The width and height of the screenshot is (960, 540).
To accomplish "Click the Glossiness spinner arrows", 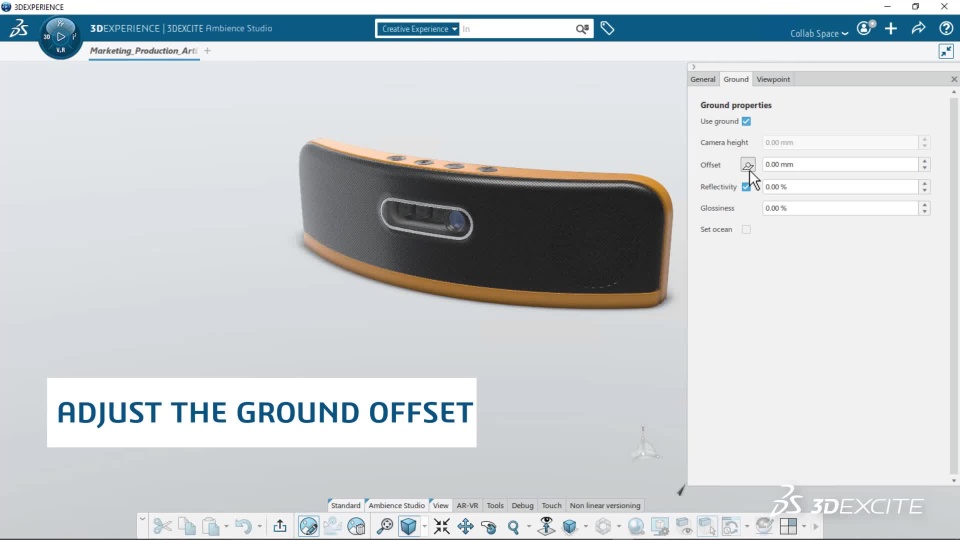I will [x=924, y=208].
